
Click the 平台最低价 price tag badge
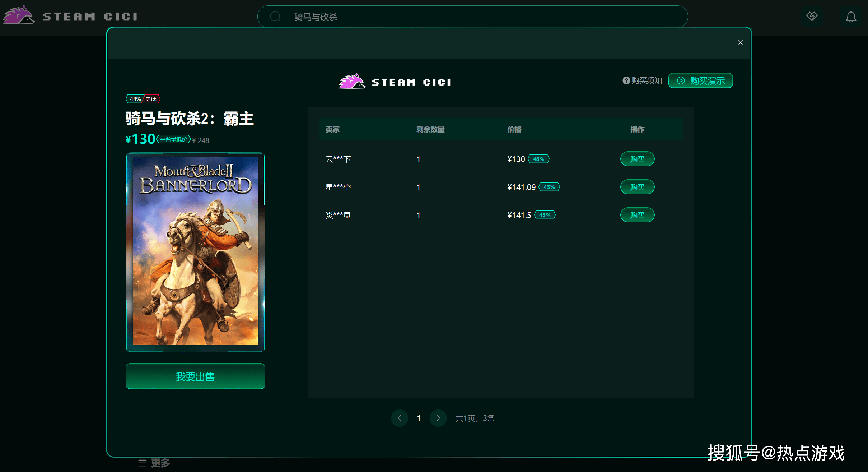click(174, 139)
